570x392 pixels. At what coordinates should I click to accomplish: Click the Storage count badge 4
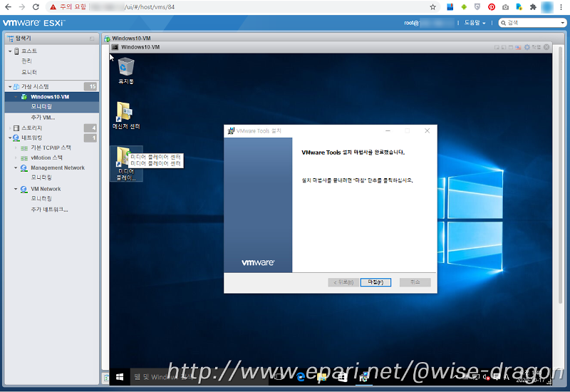pos(90,128)
